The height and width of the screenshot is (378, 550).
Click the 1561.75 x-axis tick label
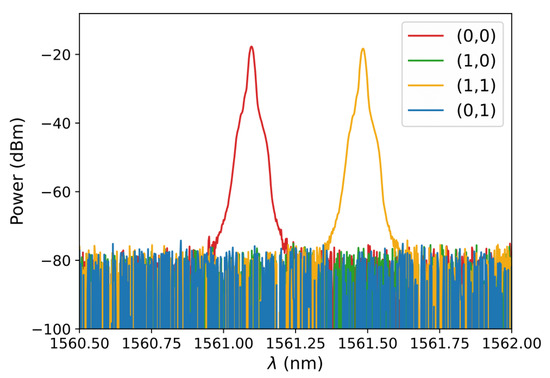click(439, 343)
